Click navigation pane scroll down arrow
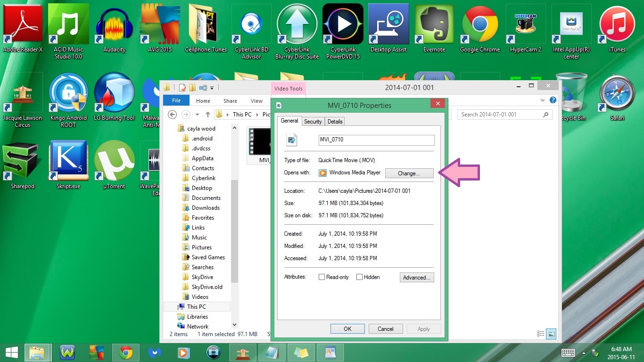The height and width of the screenshot is (362, 644). [x=234, y=325]
